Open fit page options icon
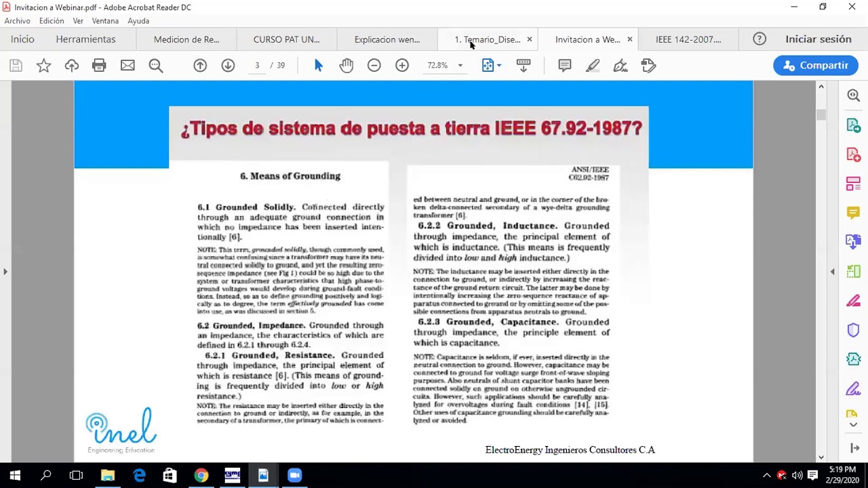 tap(491, 66)
